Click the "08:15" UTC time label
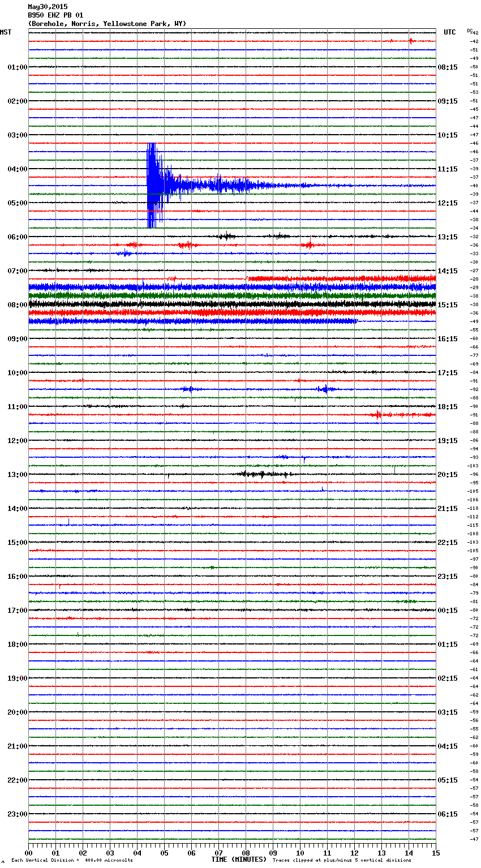The height and width of the screenshot is (868, 481). coord(448,67)
